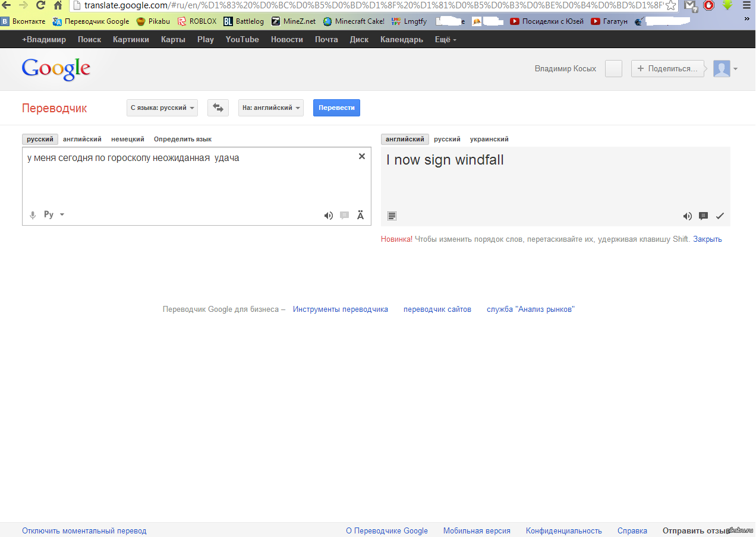Start voice input with the microphone icon
Image resolution: width=756 pixels, height=537 pixels.
point(33,215)
